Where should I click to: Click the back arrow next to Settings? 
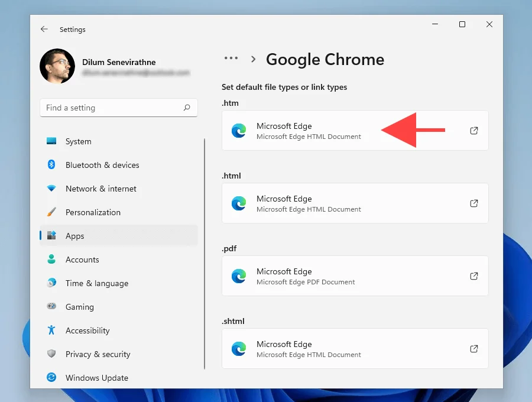point(44,29)
